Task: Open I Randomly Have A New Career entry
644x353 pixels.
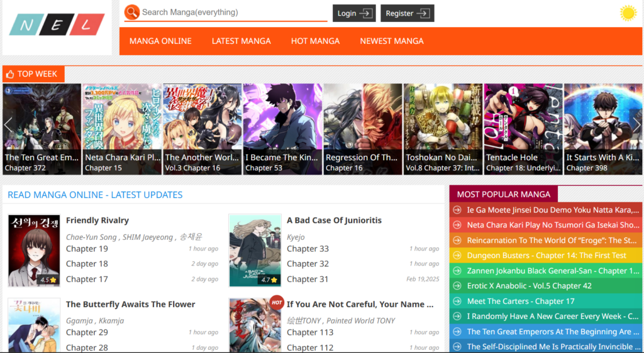Action: (553, 317)
